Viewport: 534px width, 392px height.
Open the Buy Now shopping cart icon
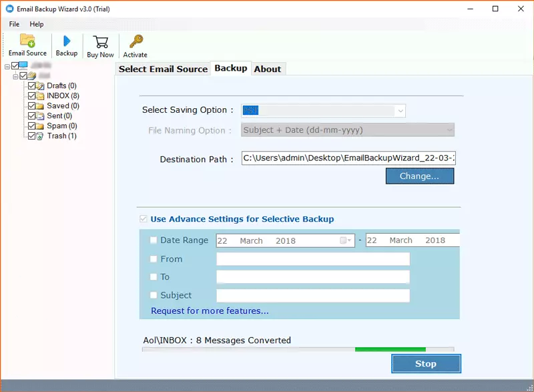tap(101, 42)
